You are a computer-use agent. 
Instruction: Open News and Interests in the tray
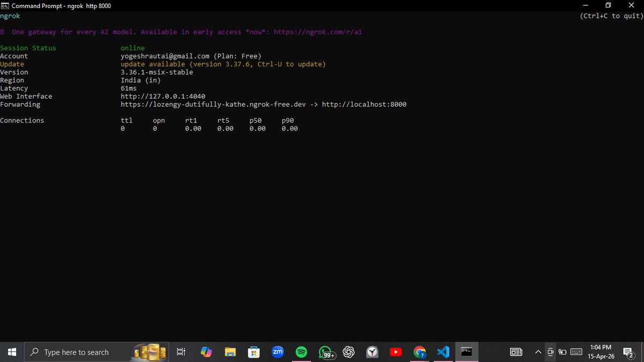click(516, 352)
